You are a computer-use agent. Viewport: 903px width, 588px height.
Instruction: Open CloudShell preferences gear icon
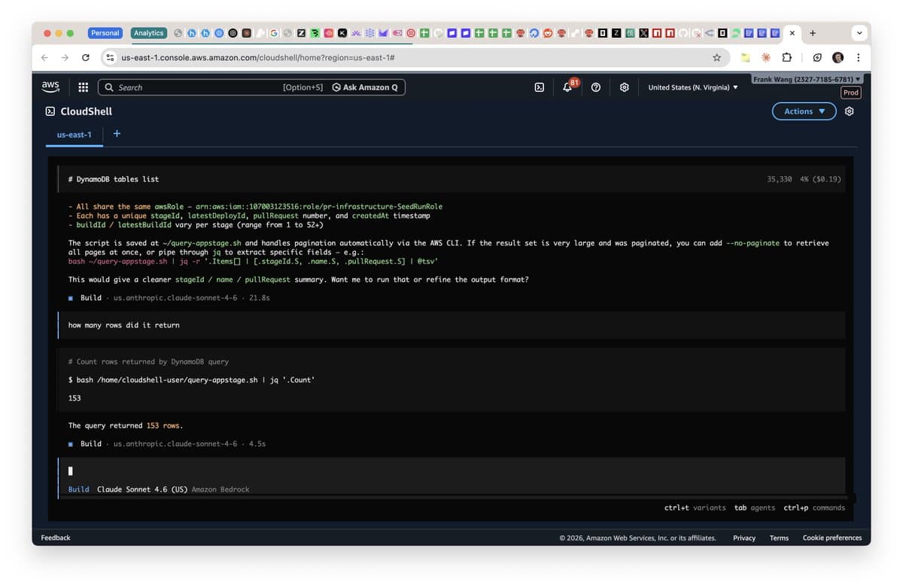tap(849, 111)
